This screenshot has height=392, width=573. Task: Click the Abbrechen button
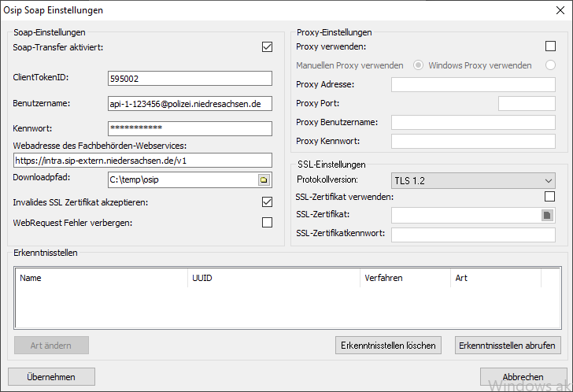click(523, 377)
